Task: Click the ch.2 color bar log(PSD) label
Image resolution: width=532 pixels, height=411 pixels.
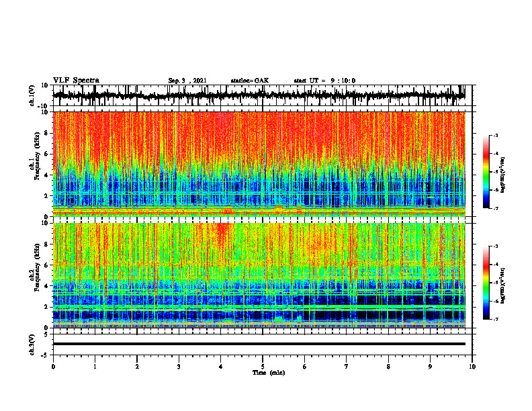Action: coord(503,285)
